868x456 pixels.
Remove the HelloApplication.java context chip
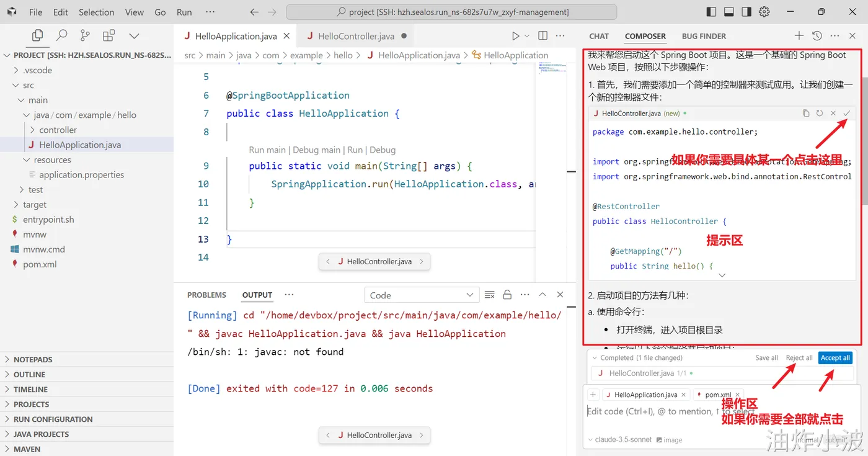click(x=684, y=395)
